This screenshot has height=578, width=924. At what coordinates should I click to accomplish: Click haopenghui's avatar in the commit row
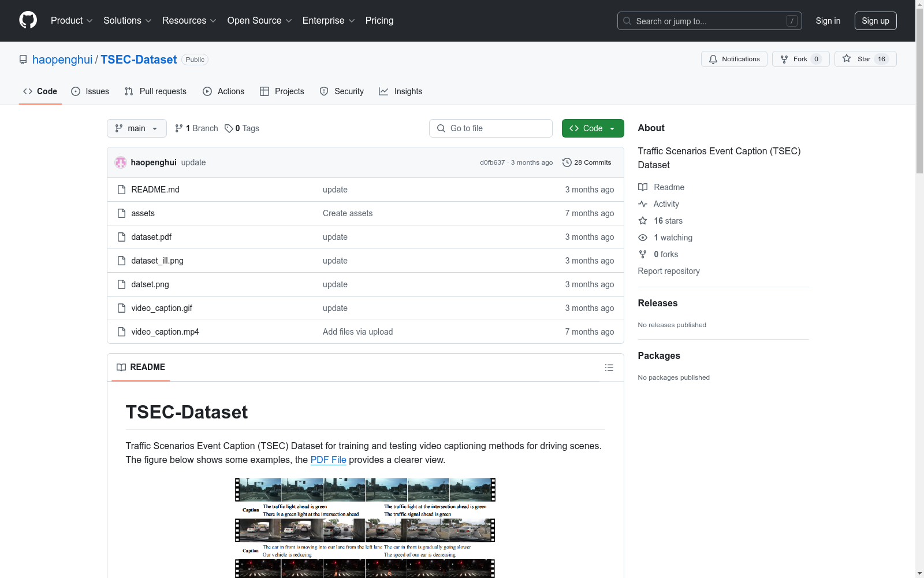click(x=121, y=162)
